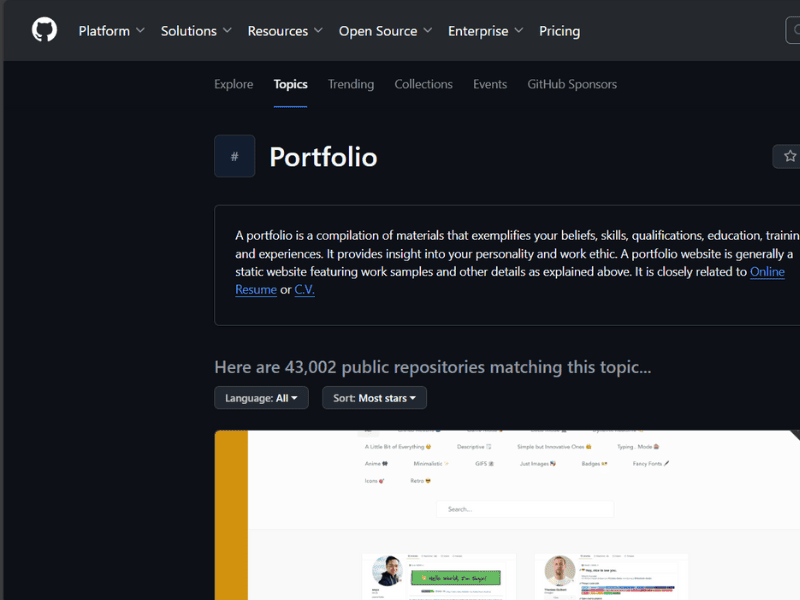The width and height of the screenshot is (800, 600).
Task: Open the Open Source dropdown
Action: point(385,31)
